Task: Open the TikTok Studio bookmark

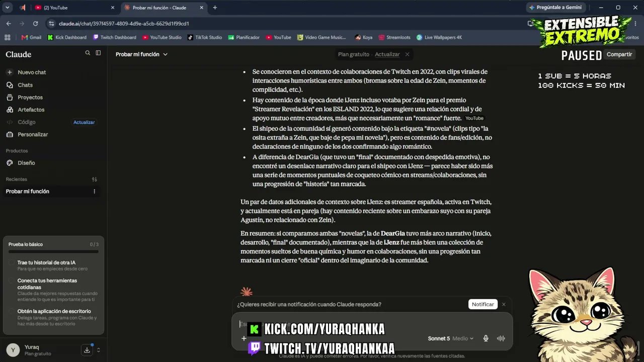Action: (205, 37)
